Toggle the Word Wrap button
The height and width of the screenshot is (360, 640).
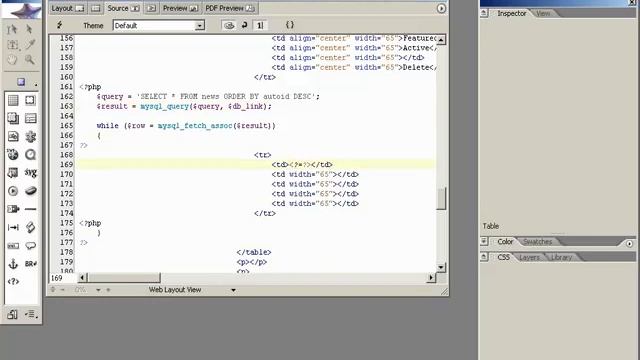pos(244,25)
